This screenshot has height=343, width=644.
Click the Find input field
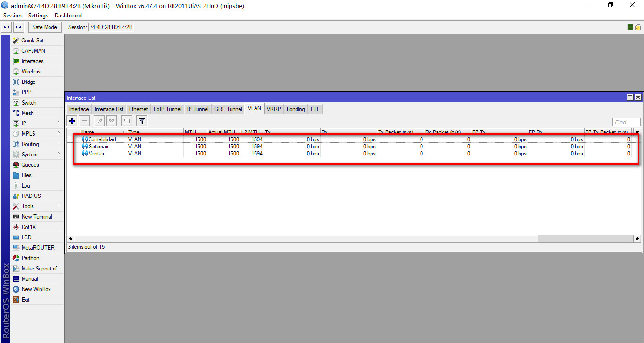point(626,122)
